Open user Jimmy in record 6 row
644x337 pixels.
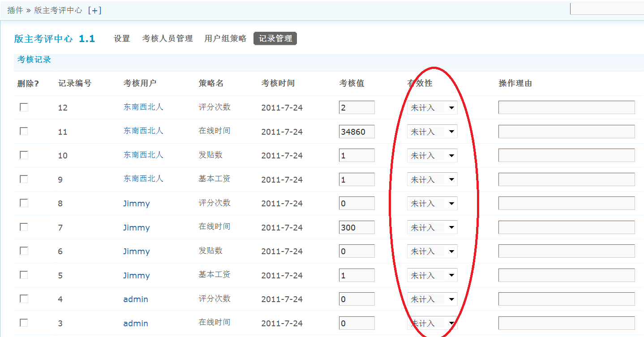click(137, 252)
